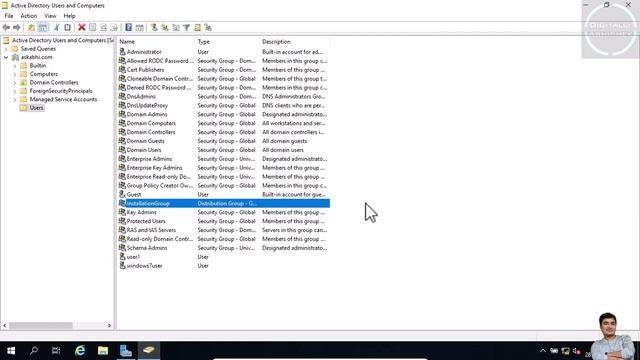
Task: Select the Enterprise Admins group
Action: click(x=224, y=159)
